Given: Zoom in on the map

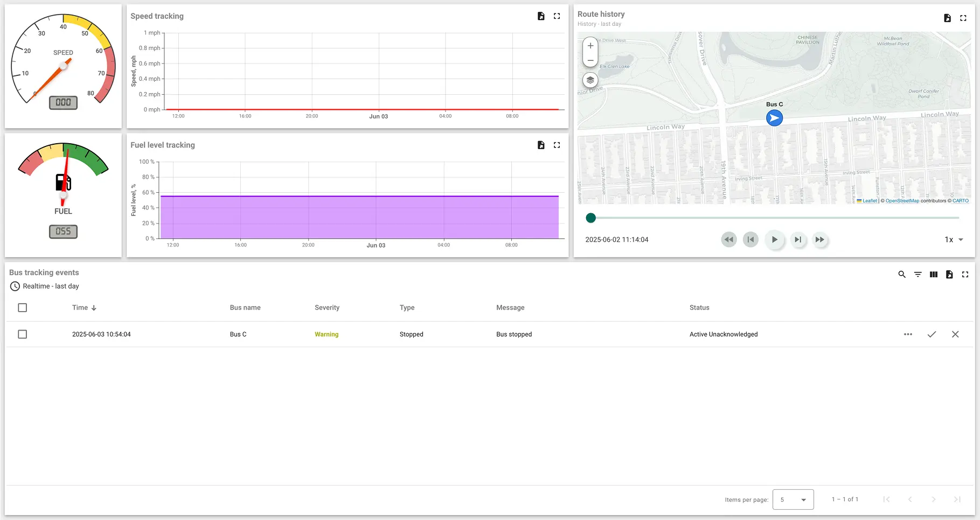Looking at the screenshot, I should click(x=590, y=46).
